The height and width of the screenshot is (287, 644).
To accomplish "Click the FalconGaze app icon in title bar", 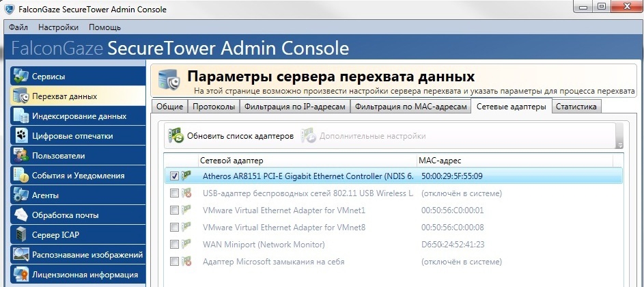I will 9,9.
